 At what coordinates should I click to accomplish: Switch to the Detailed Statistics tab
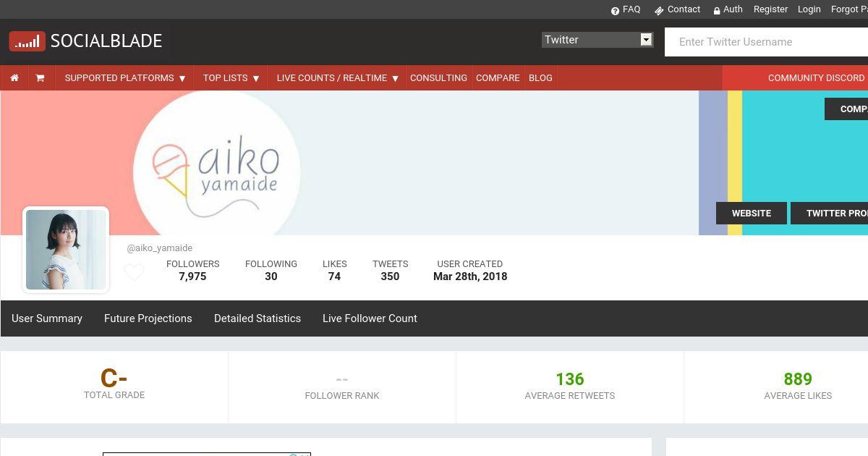(258, 318)
